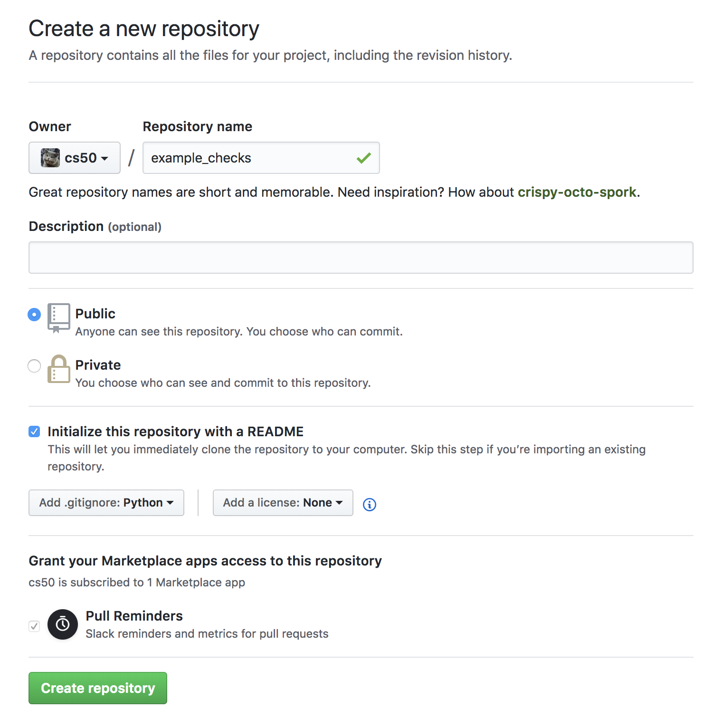
Task: Click the Private repository lock icon
Action: tap(59, 369)
